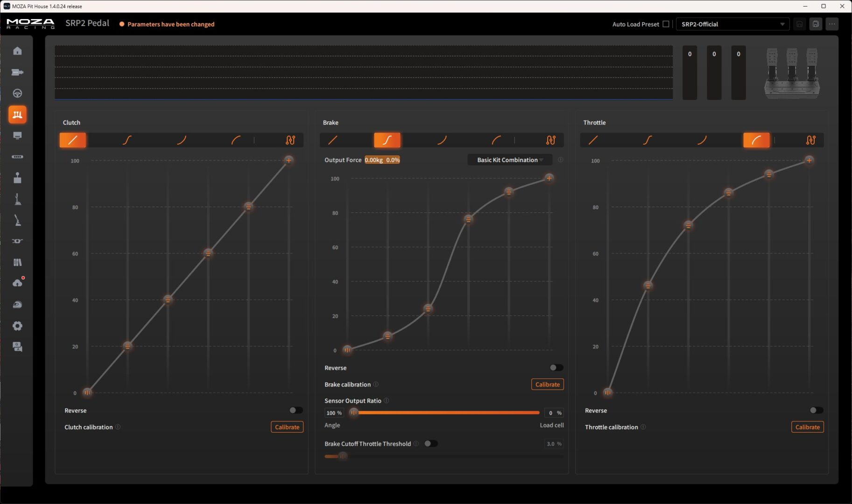The height and width of the screenshot is (504, 852).
Task: Select the exponential curve preset for Clutch
Action: point(182,140)
